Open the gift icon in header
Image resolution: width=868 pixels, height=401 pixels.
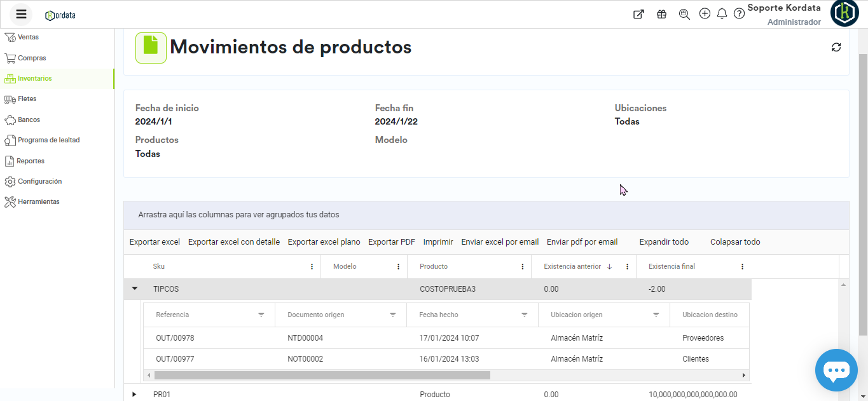[x=661, y=14]
